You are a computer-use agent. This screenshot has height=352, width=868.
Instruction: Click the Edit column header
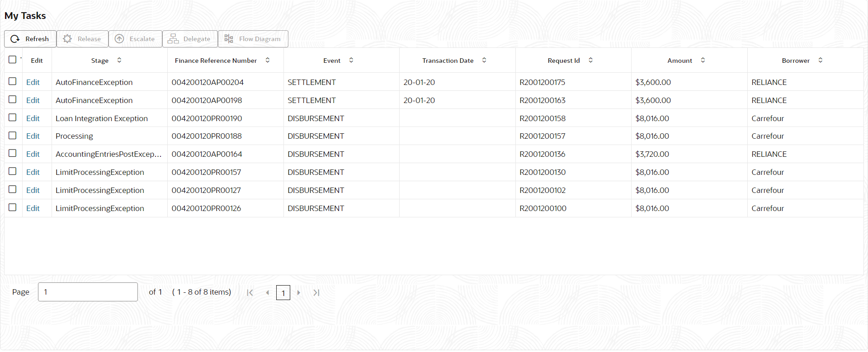pos(37,61)
